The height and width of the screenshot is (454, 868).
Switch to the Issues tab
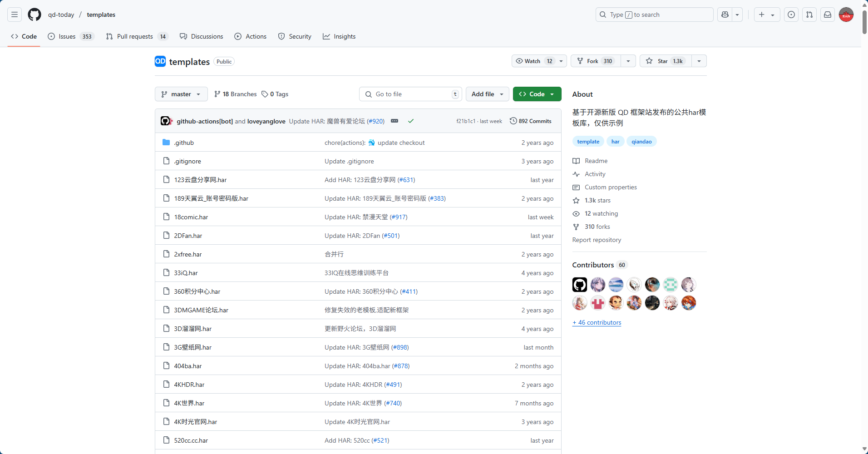(71, 36)
